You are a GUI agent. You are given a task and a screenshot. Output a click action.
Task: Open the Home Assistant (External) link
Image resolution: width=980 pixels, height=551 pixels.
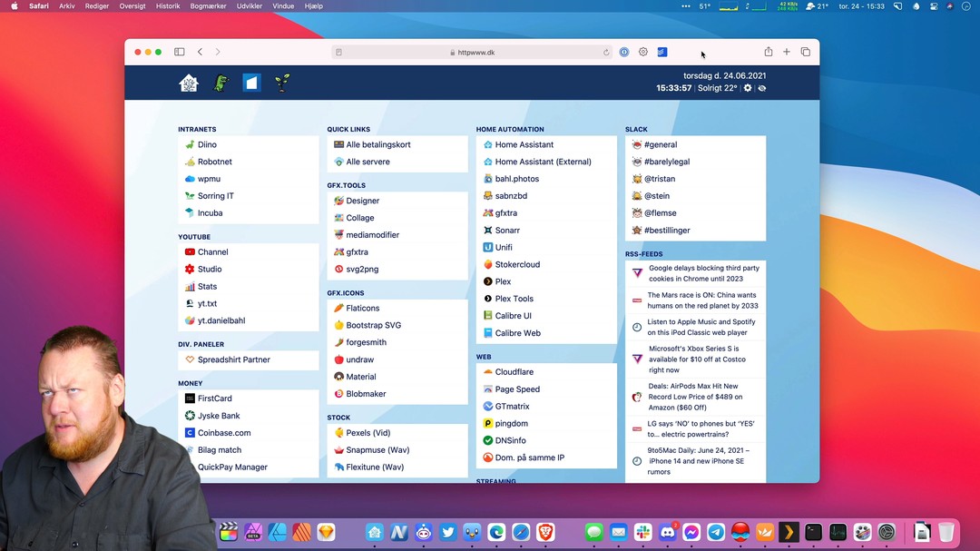(x=543, y=162)
